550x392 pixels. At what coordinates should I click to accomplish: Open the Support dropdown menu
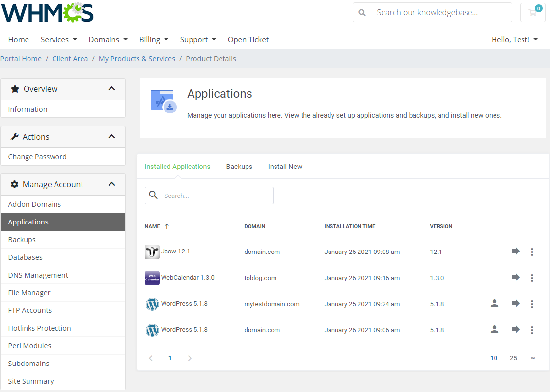(x=198, y=40)
